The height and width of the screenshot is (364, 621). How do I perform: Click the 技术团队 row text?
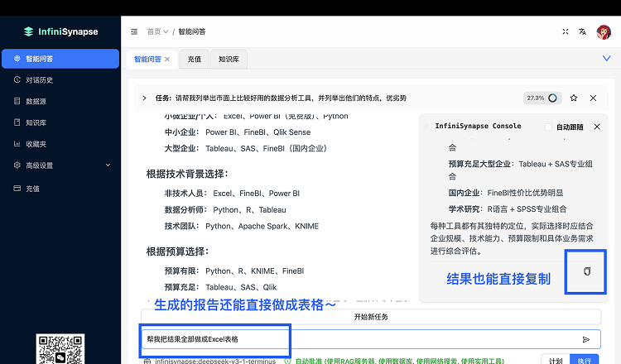click(242, 226)
